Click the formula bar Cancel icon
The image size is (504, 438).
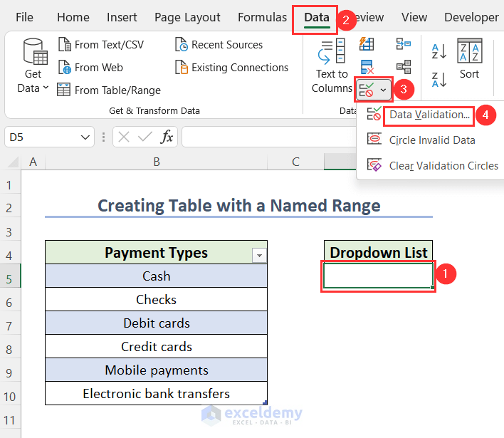(x=124, y=137)
